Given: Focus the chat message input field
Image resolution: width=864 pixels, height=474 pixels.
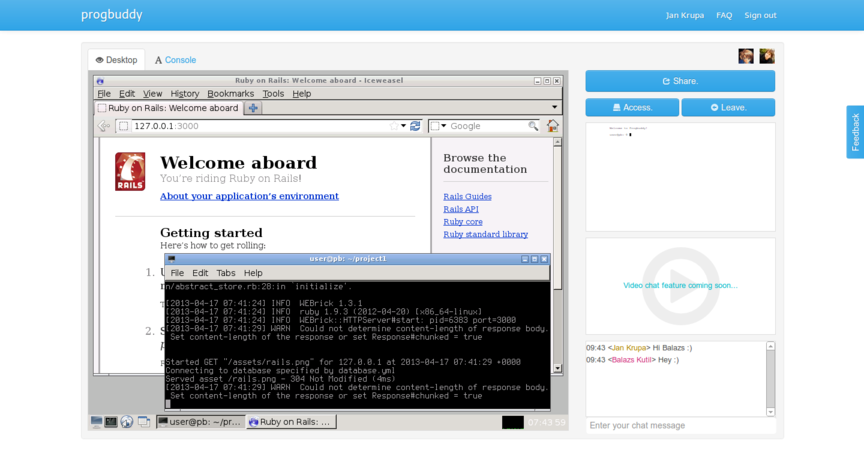Looking at the screenshot, I should (680, 425).
